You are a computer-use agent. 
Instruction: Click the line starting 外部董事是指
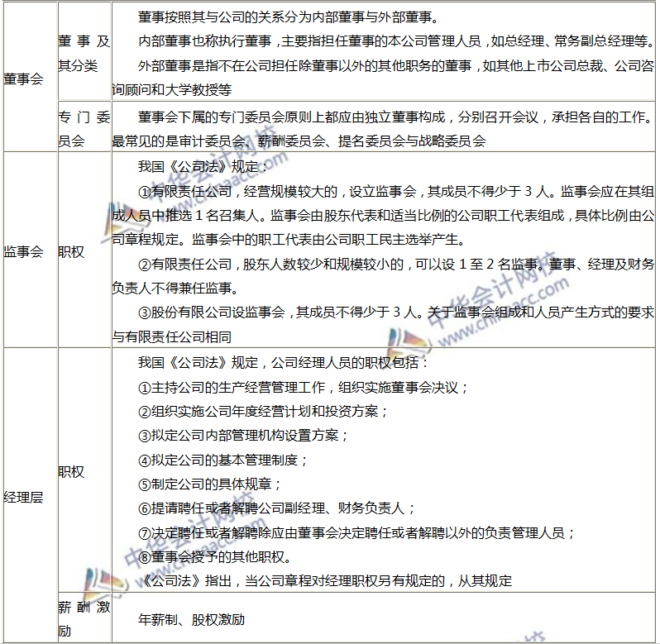[x=395, y=66]
